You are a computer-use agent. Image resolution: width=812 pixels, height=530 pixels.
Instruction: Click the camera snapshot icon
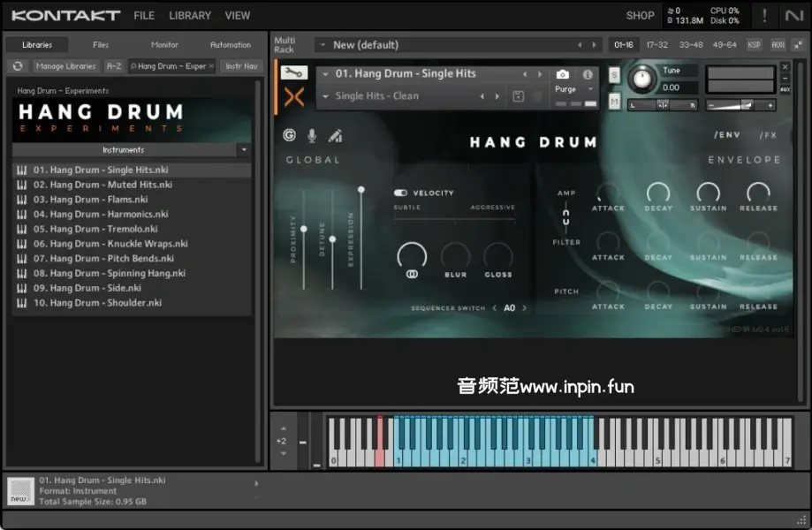coord(563,75)
